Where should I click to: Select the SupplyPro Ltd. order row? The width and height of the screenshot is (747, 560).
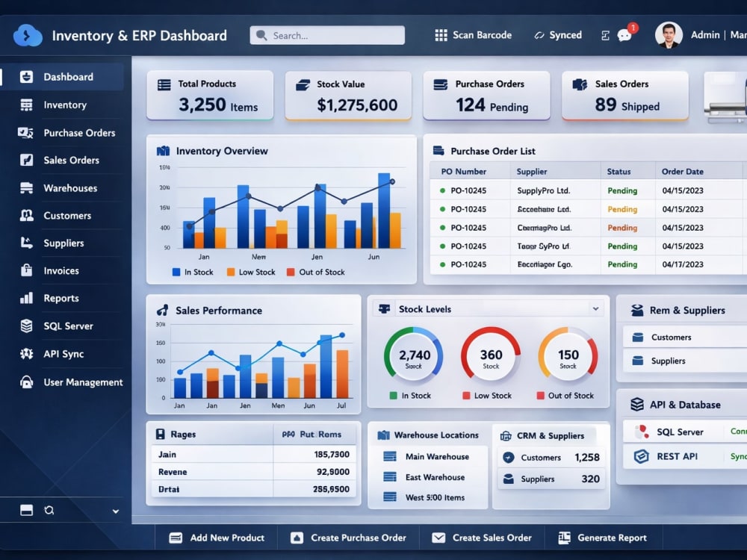coord(589,190)
